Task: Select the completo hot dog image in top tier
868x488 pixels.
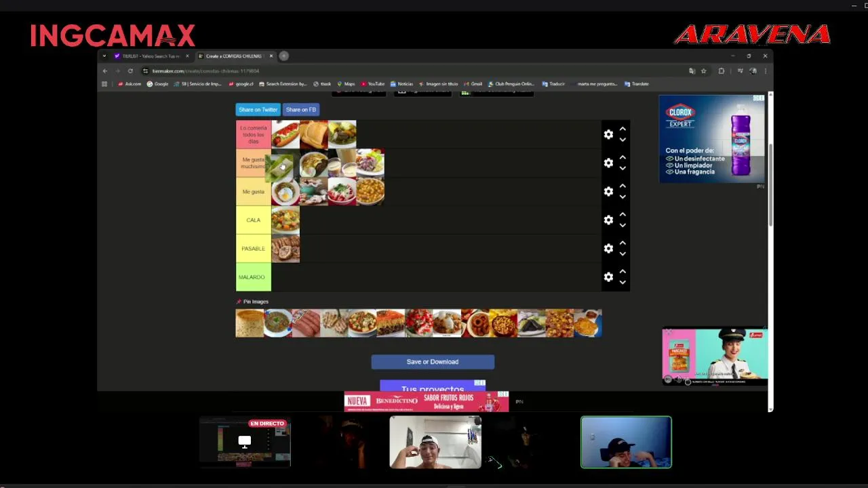Action: pos(285,134)
